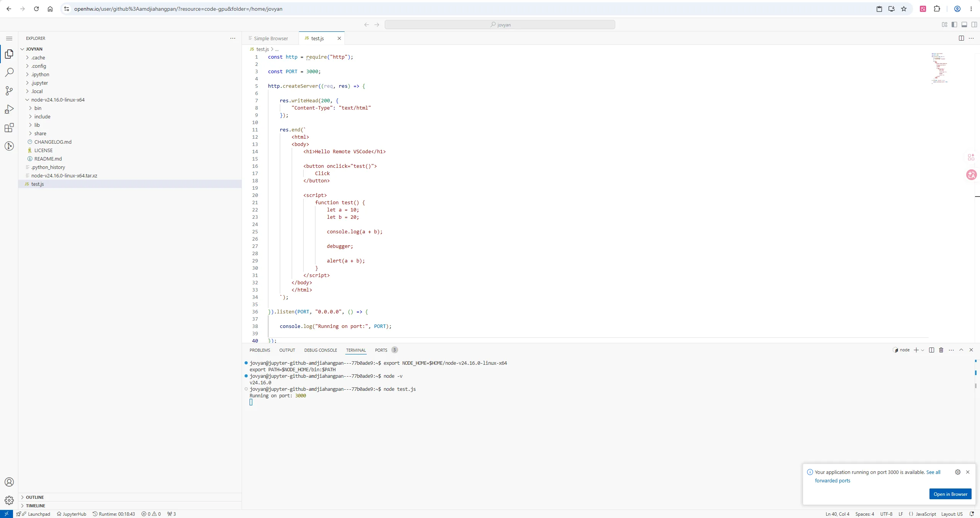This screenshot has height=518, width=980.
Task: Open the hamburger application menu
Action: [x=9, y=38]
